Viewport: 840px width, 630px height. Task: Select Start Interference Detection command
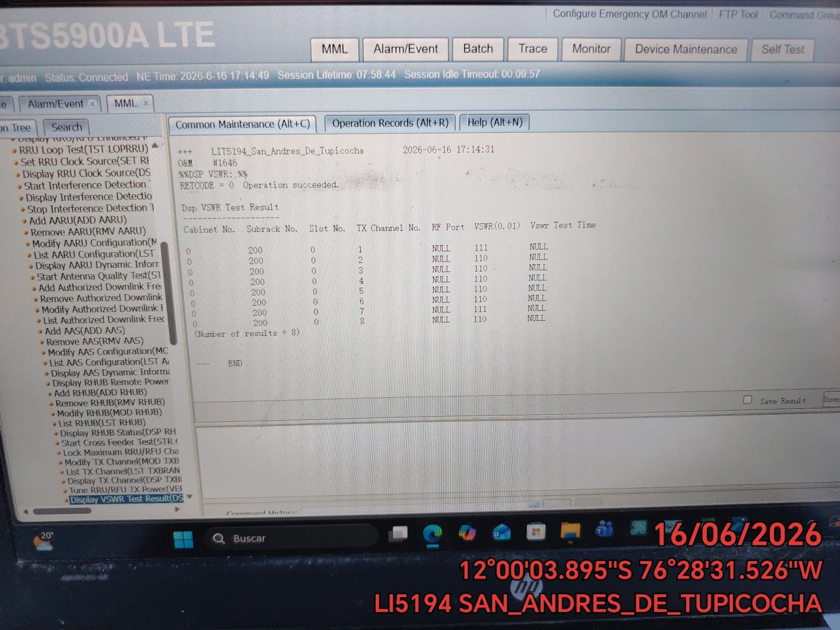pos(85,185)
